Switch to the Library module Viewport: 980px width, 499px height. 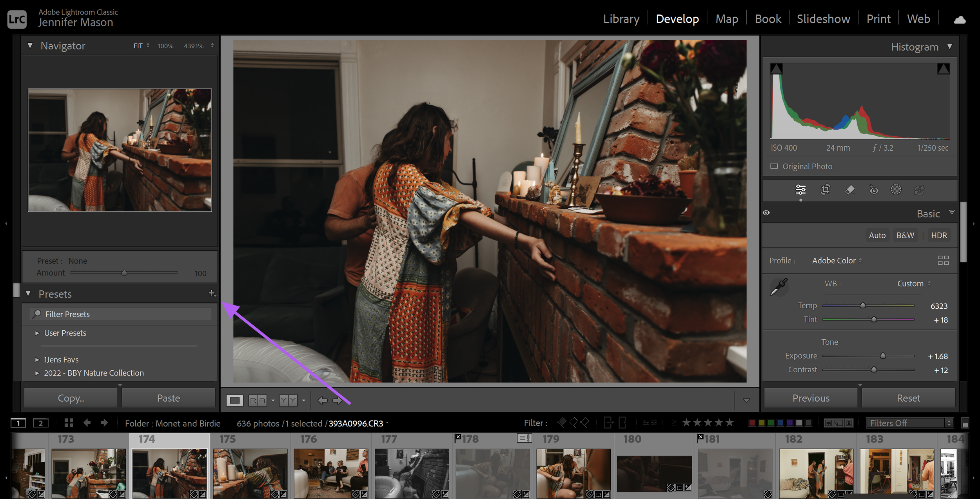click(x=621, y=19)
